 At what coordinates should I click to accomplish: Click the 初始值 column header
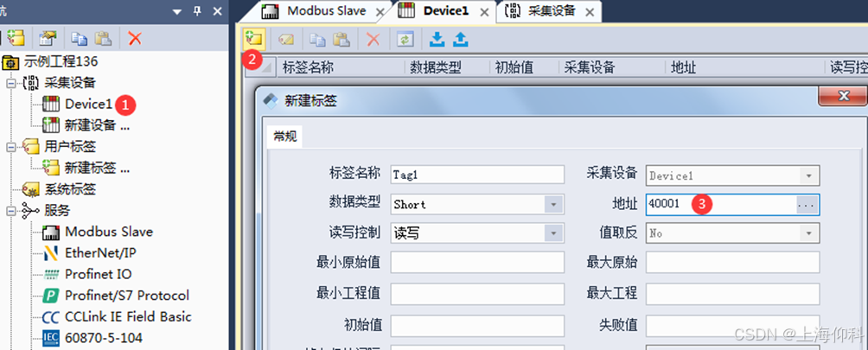[x=524, y=67]
